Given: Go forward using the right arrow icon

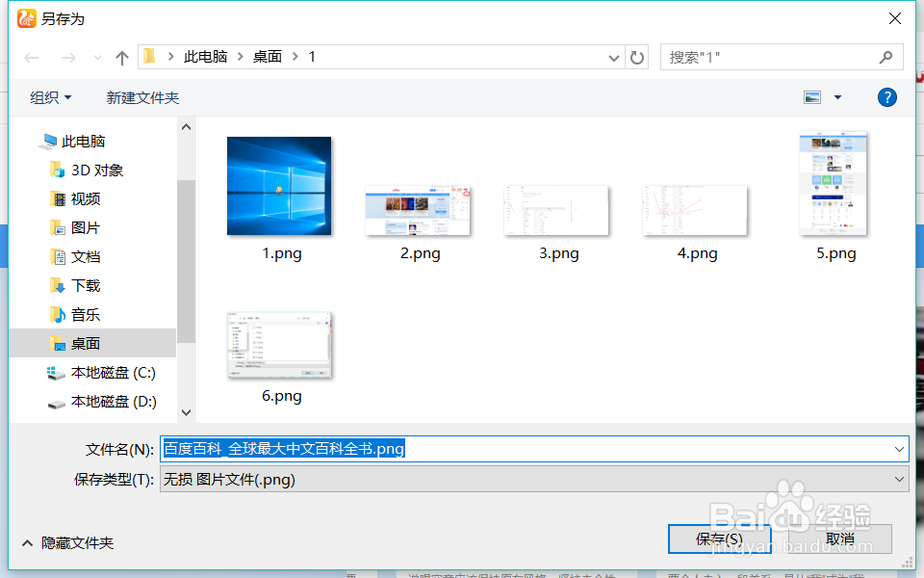Looking at the screenshot, I should pyautogui.click(x=68, y=58).
